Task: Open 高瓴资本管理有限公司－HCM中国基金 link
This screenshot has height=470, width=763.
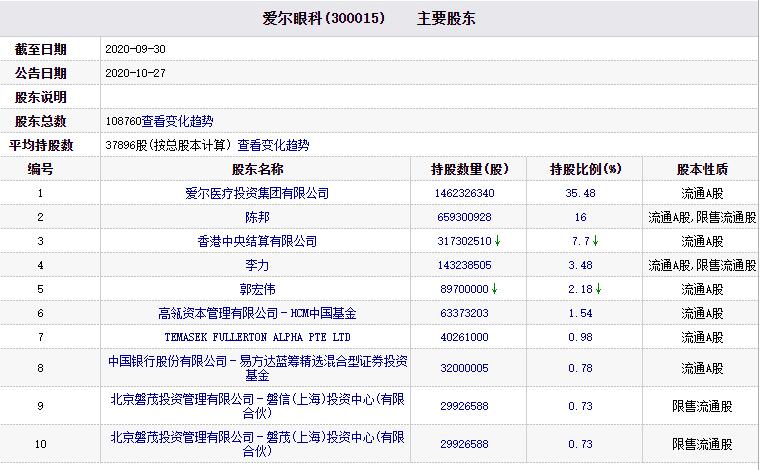Action: 257,313
